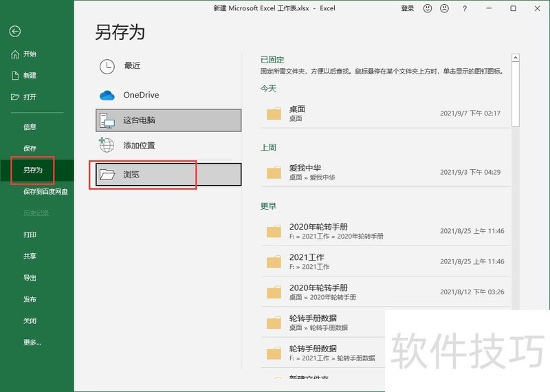
Task: Open the 爱我中华 folder entry
Action: (386, 173)
